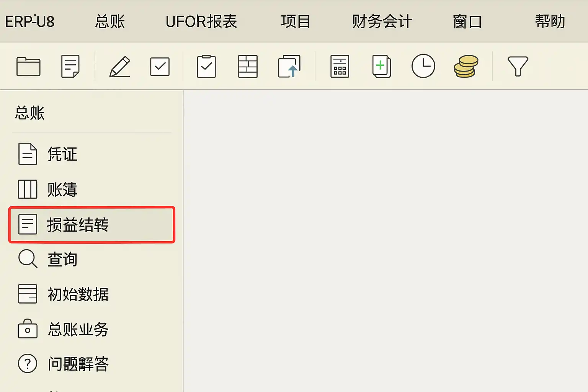Open 初始数据 in the sidebar
Image resolution: width=588 pixels, height=392 pixels.
coord(78,294)
